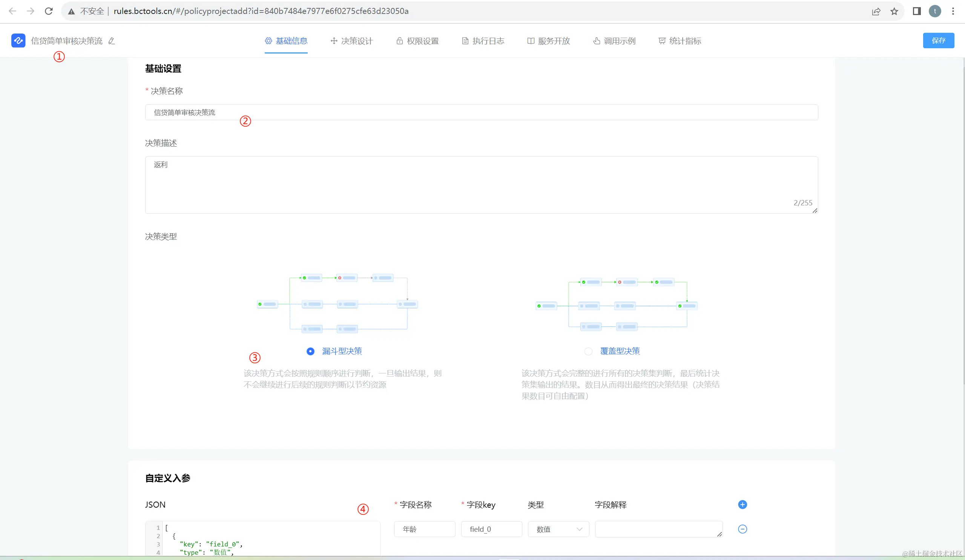Image resolution: width=965 pixels, height=560 pixels.
Task: Open the 统计指标 tab
Action: pyautogui.click(x=680, y=41)
